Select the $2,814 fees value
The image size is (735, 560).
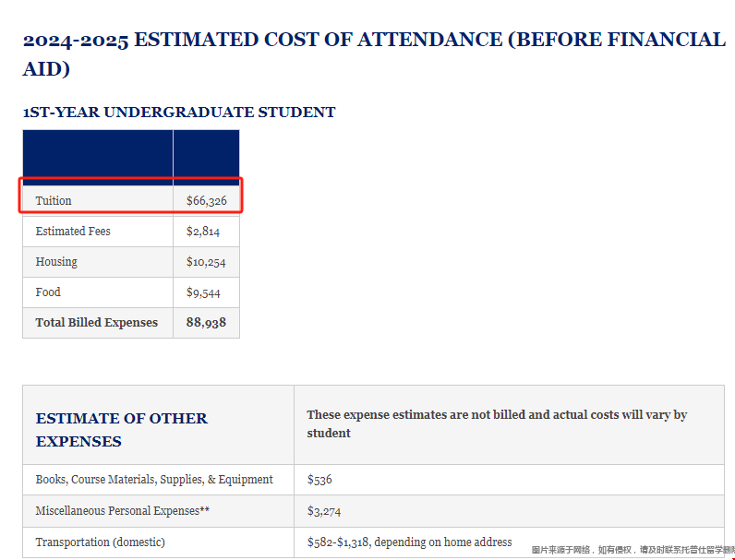[x=203, y=232]
